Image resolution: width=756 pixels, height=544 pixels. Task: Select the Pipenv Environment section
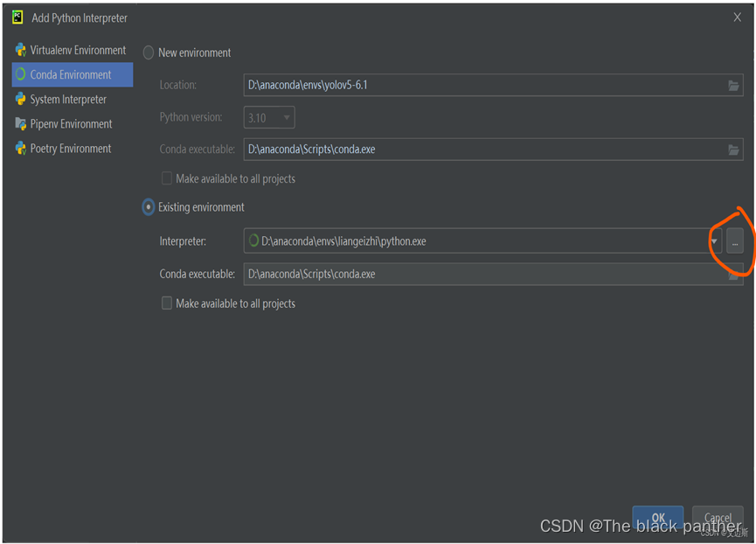click(x=71, y=123)
